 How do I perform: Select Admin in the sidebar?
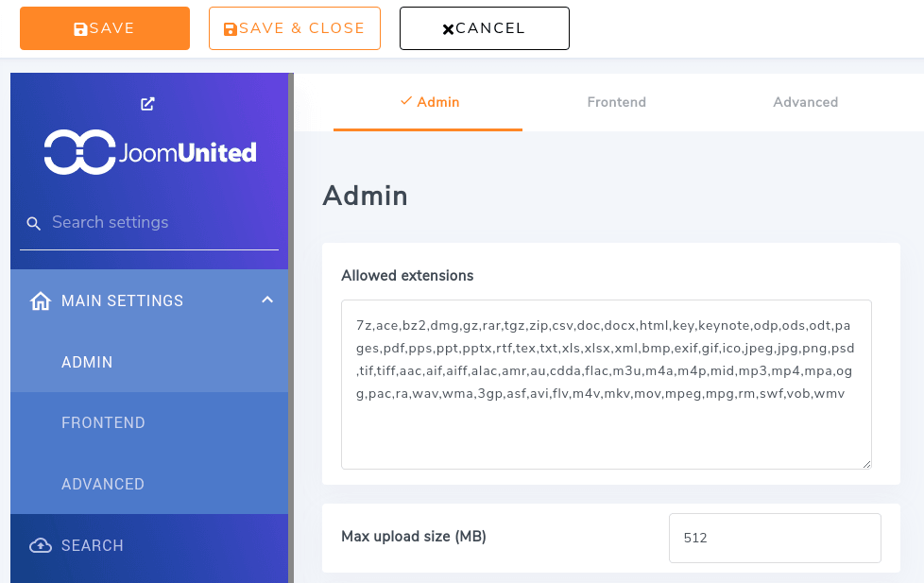tap(87, 362)
